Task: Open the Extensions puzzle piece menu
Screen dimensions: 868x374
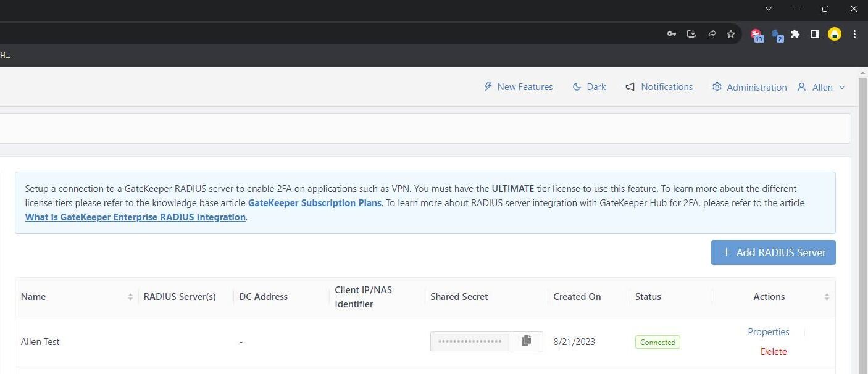Action: (x=795, y=34)
